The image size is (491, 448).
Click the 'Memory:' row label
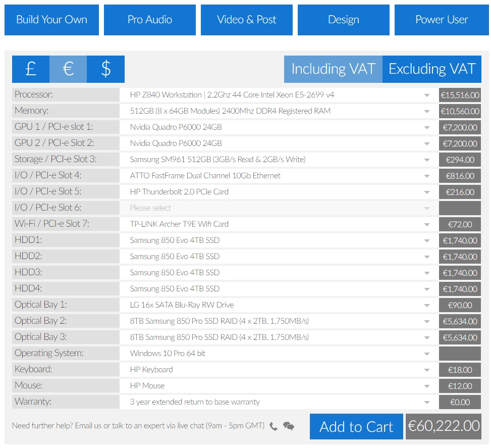[66, 111]
